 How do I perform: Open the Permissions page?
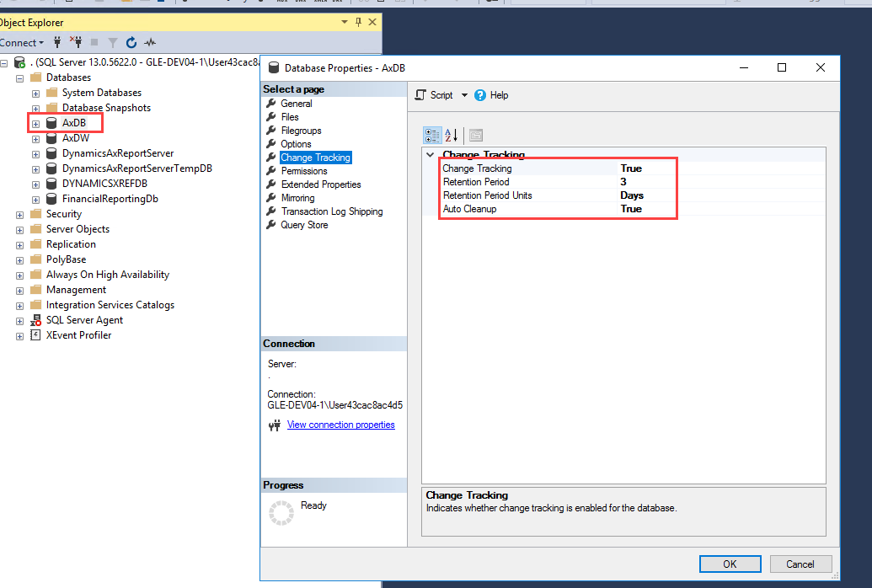pyautogui.click(x=303, y=171)
